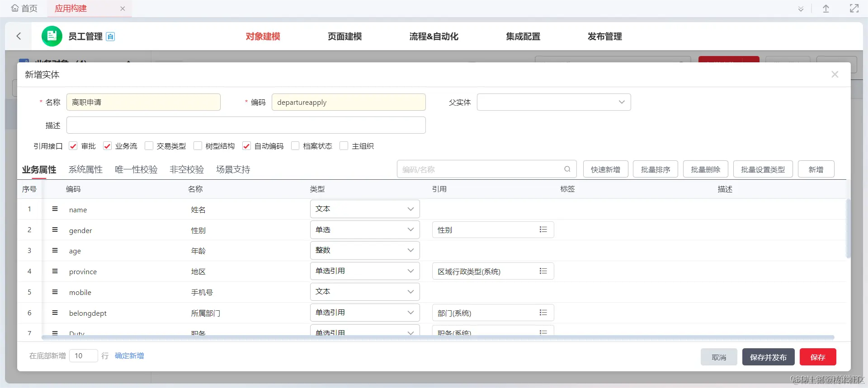This screenshot has width=868, height=388.
Task: Click the 批量删除 button
Action: point(706,169)
